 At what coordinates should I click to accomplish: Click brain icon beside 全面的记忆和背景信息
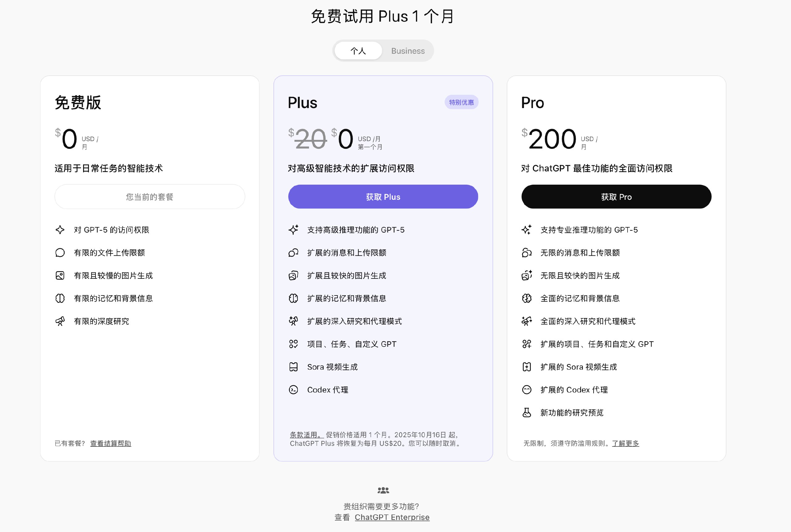coord(527,298)
